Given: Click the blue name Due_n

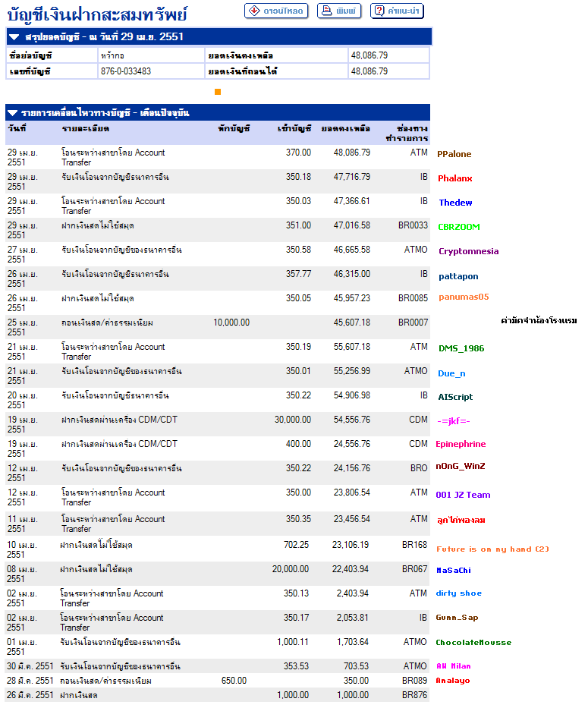Looking at the screenshot, I should [x=451, y=373].
